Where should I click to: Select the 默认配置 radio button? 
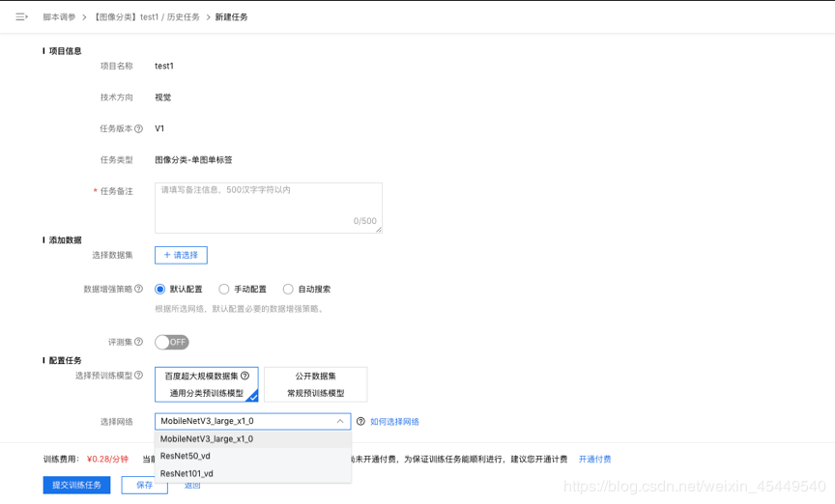[x=159, y=289]
